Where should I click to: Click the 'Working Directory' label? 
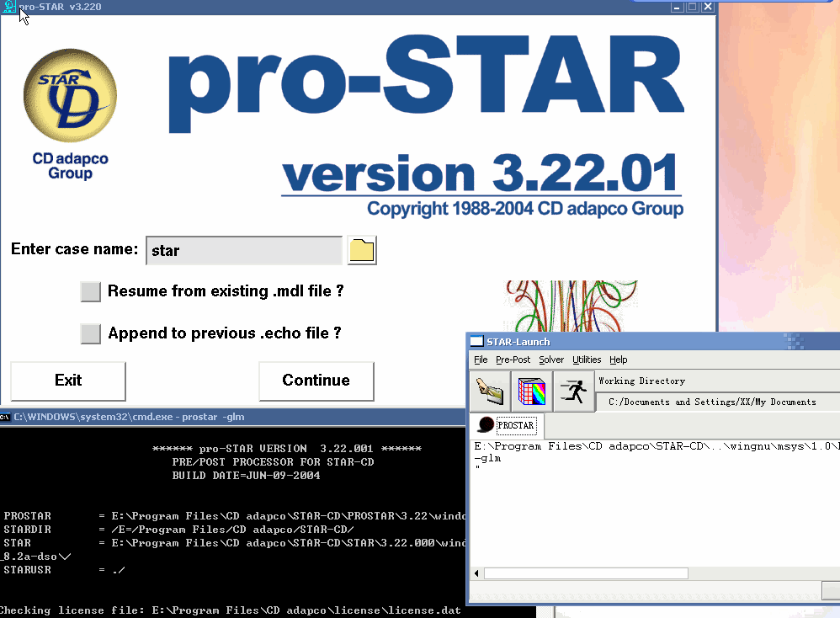(x=642, y=381)
